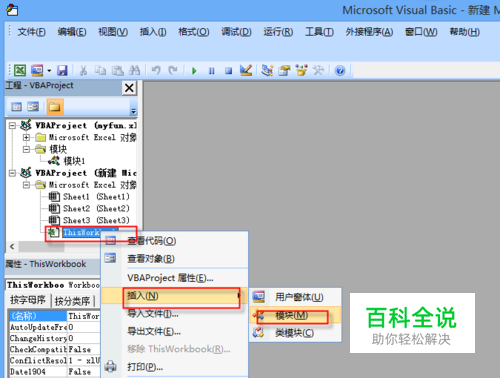
Task: Open Properties Window toolbar icon
Action: pos(284,70)
